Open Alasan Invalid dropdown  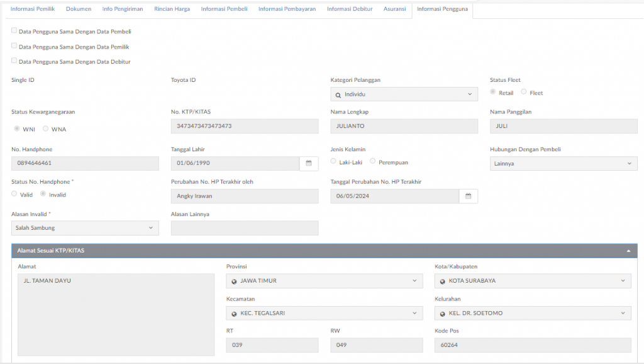coord(85,228)
